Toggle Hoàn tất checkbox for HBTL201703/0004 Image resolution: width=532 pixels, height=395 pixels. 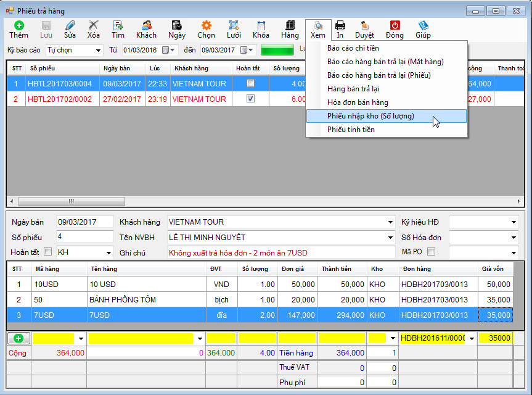point(250,83)
